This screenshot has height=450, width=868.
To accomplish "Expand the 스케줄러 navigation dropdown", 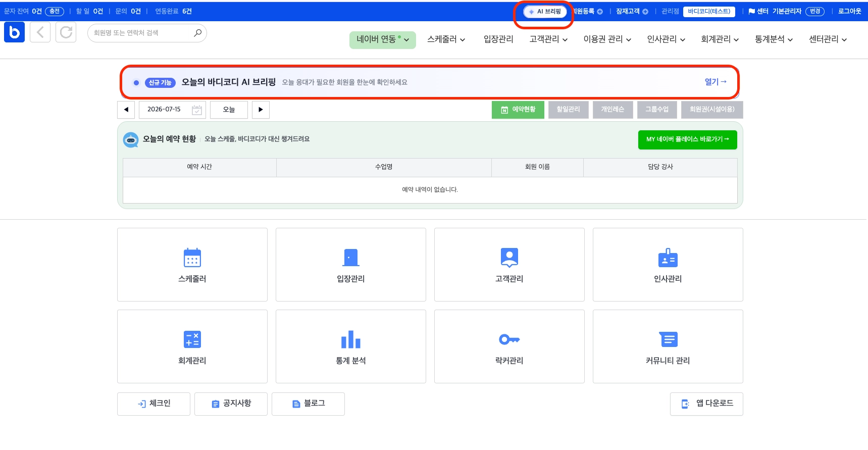I will click(446, 39).
